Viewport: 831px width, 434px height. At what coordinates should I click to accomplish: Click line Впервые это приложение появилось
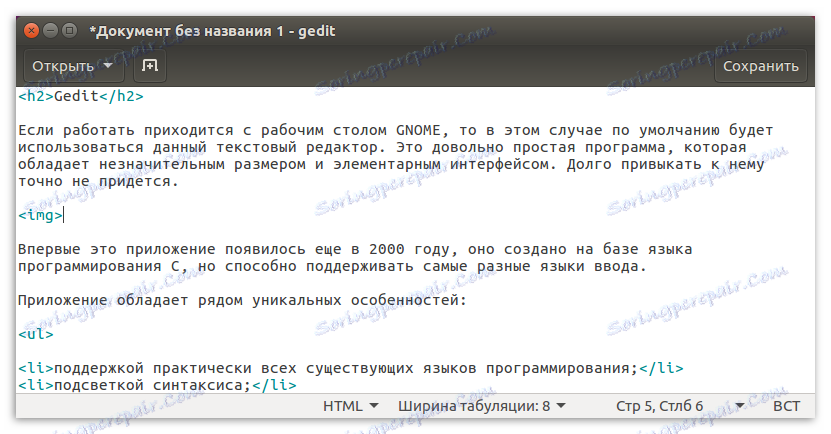[355, 249]
